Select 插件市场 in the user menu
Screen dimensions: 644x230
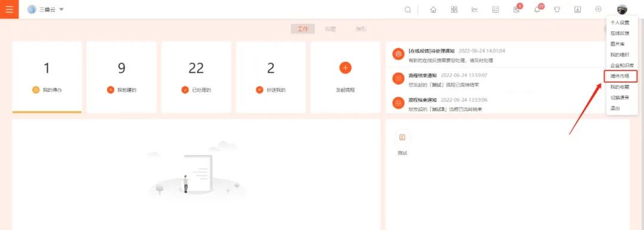620,76
